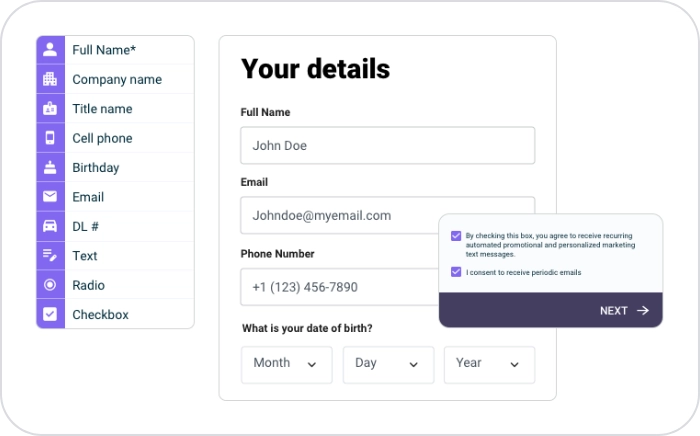
Task: Select the Company name field type label
Action: click(x=116, y=80)
